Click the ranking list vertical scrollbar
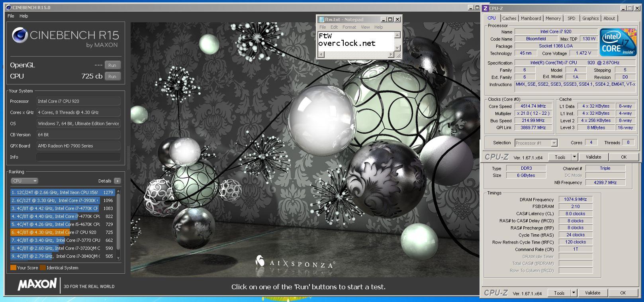This screenshot has width=644, height=302. [x=118, y=224]
